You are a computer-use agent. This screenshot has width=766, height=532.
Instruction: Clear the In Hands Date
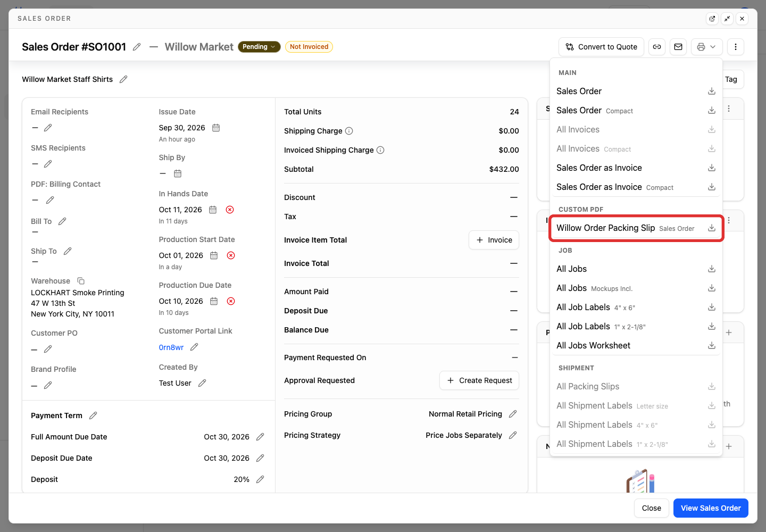(230, 210)
